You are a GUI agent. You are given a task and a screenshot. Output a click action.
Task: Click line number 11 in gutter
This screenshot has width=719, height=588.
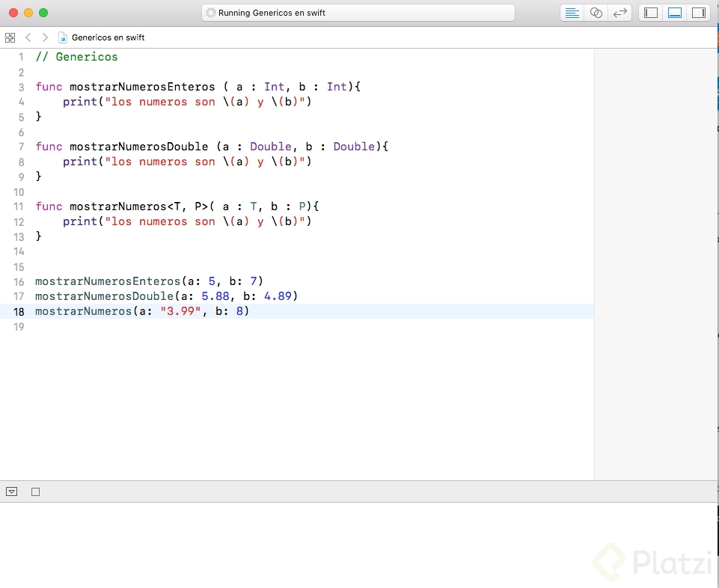(x=19, y=207)
